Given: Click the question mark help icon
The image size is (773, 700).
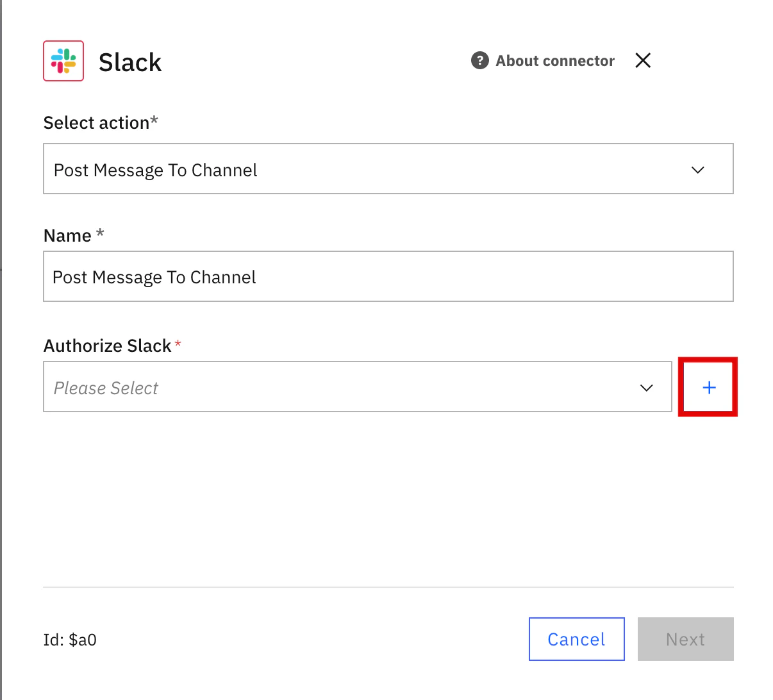Looking at the screenshot, I should [479, 61].
